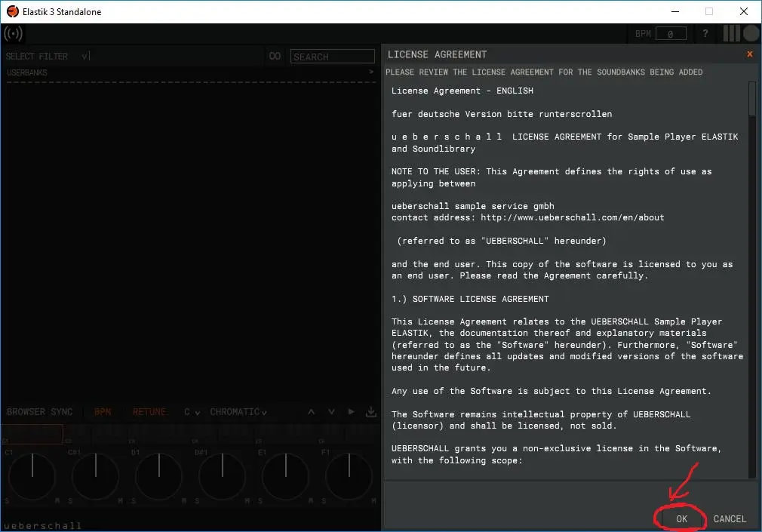Solo the F1 pad with its S button

(324, 500)
